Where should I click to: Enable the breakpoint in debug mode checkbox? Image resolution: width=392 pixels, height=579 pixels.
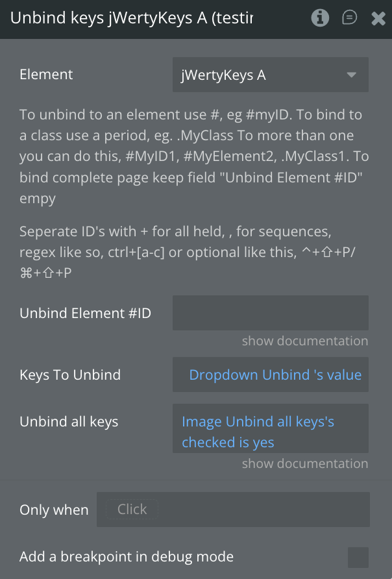click(x=358, y=557)
